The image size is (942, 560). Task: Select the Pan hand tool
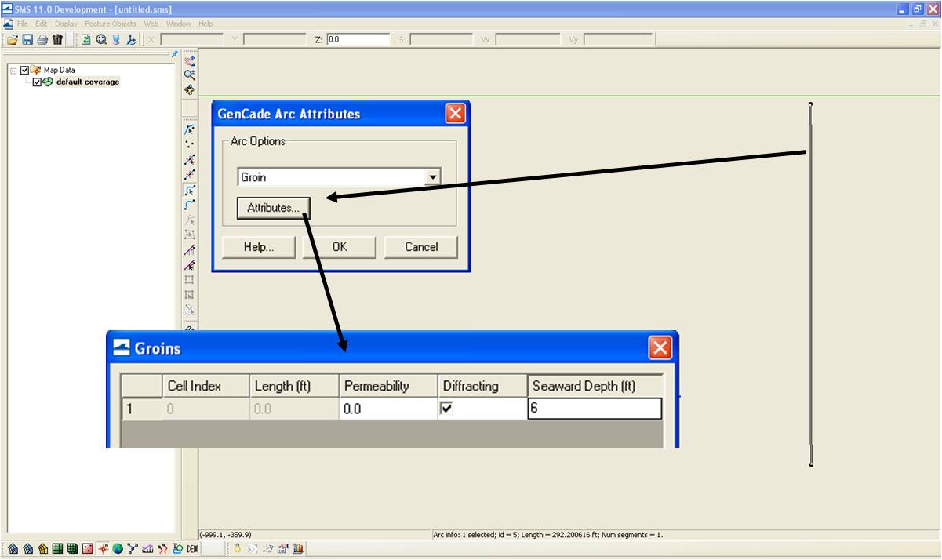pos(189,90)
